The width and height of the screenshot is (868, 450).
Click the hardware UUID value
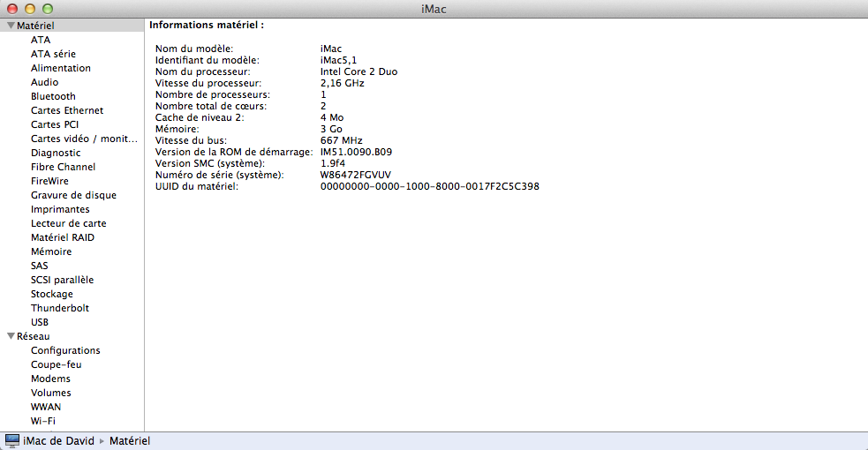[x=429, y=187]
